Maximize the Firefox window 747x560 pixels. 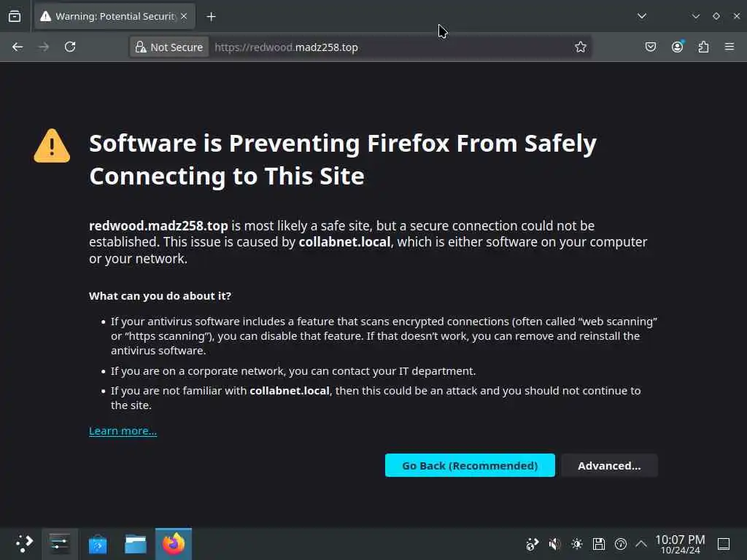pos(716,16)
